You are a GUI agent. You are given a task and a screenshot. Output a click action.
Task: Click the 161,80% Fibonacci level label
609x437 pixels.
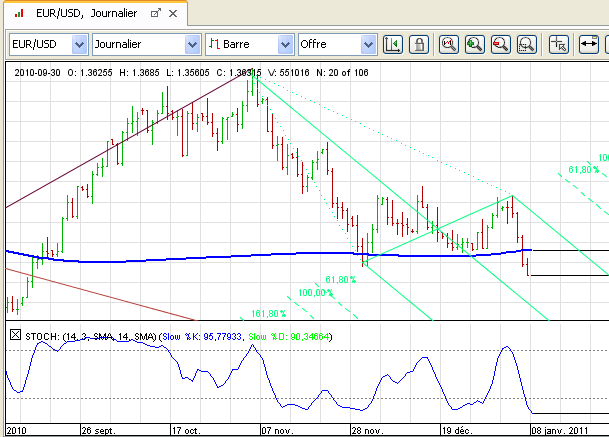[x=268, y=314]
